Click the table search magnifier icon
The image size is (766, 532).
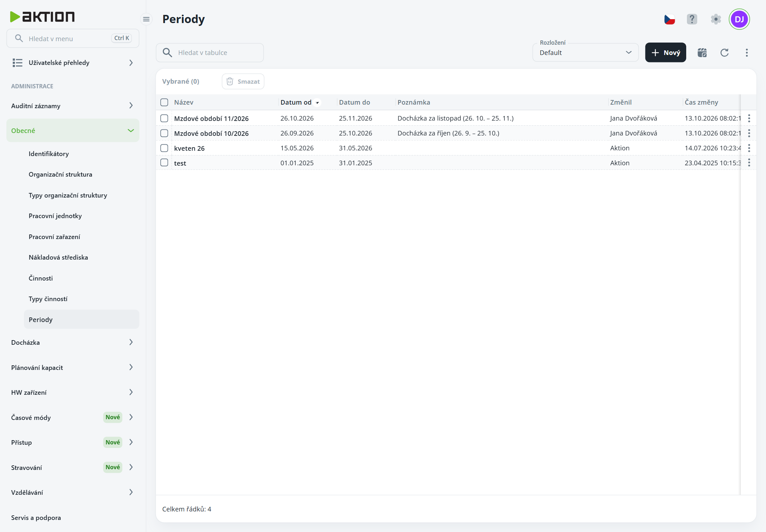(x=167, y=52)
